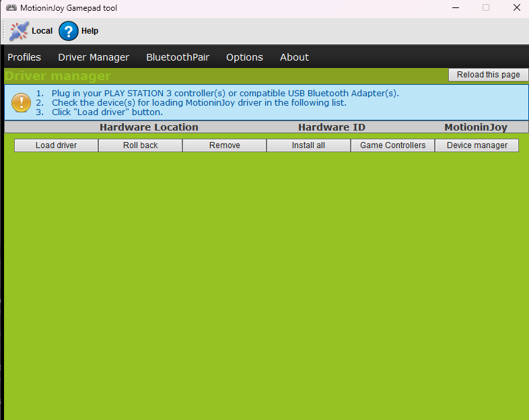Open the Options tab
The height and width of the screenshot is (420, 529).
click(244, 57)
